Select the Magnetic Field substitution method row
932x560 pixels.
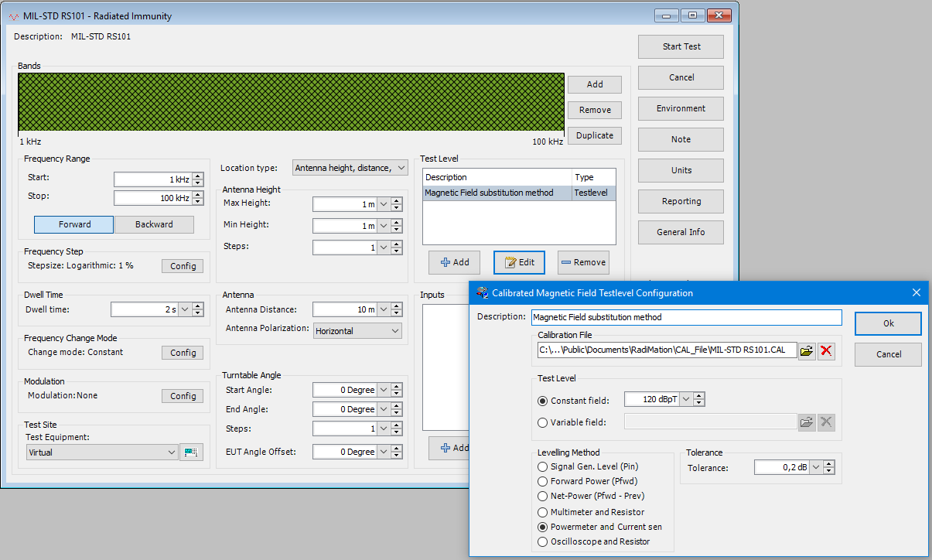pos(495,193)
